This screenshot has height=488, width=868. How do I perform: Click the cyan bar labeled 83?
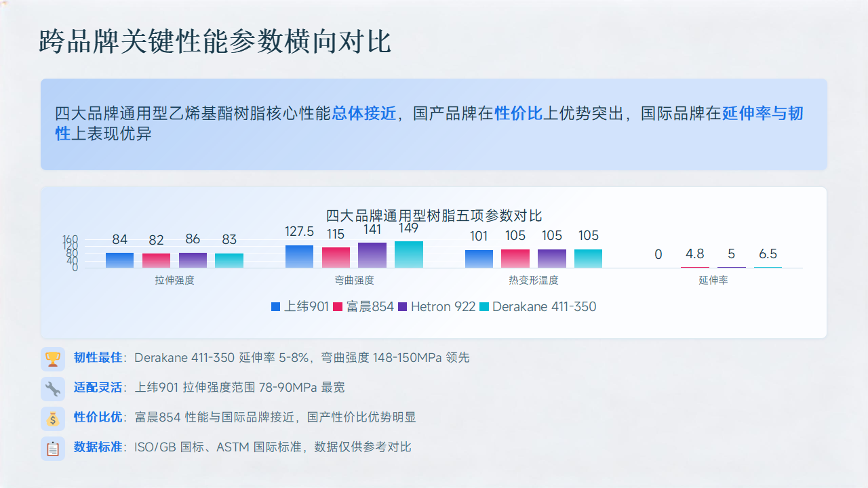point(229,261)
